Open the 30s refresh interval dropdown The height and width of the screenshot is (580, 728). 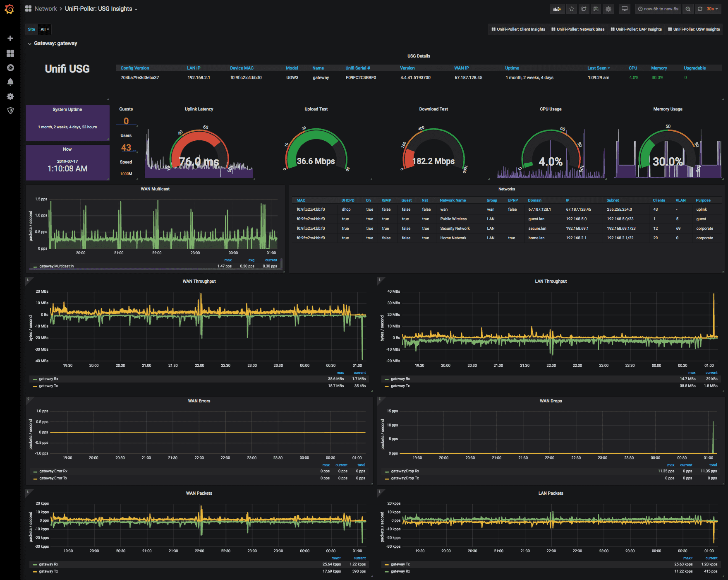tap(712, 9)
